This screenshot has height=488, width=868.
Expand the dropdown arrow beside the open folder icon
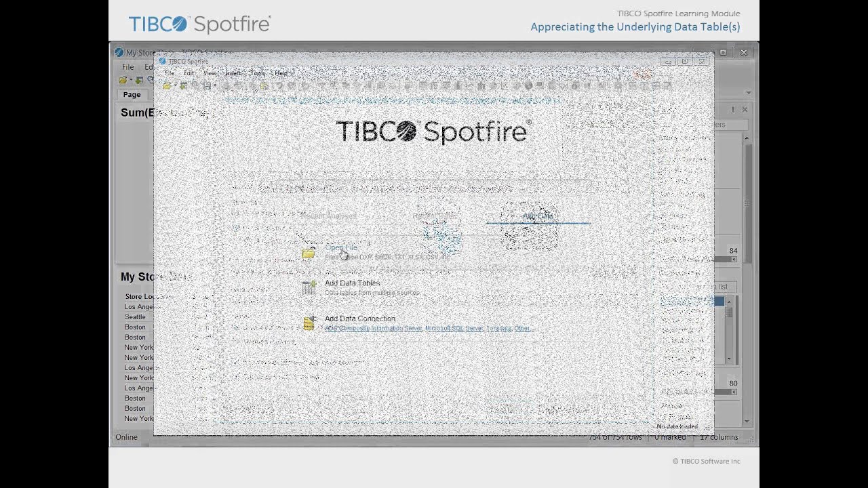[174, 86]
